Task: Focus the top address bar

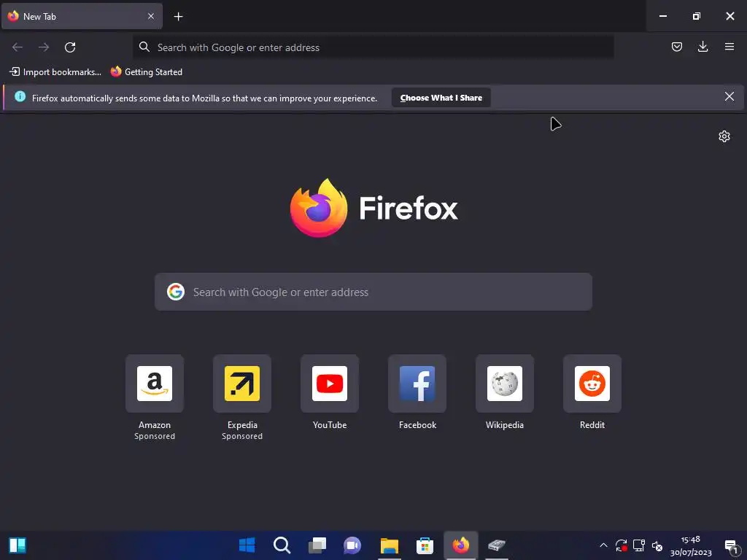Action: coord(373,47)
